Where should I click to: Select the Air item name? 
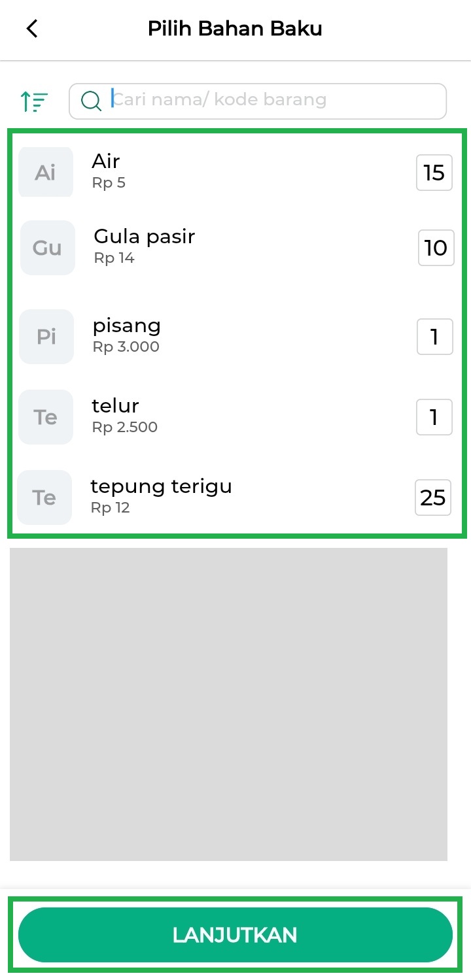pos(106,161)
